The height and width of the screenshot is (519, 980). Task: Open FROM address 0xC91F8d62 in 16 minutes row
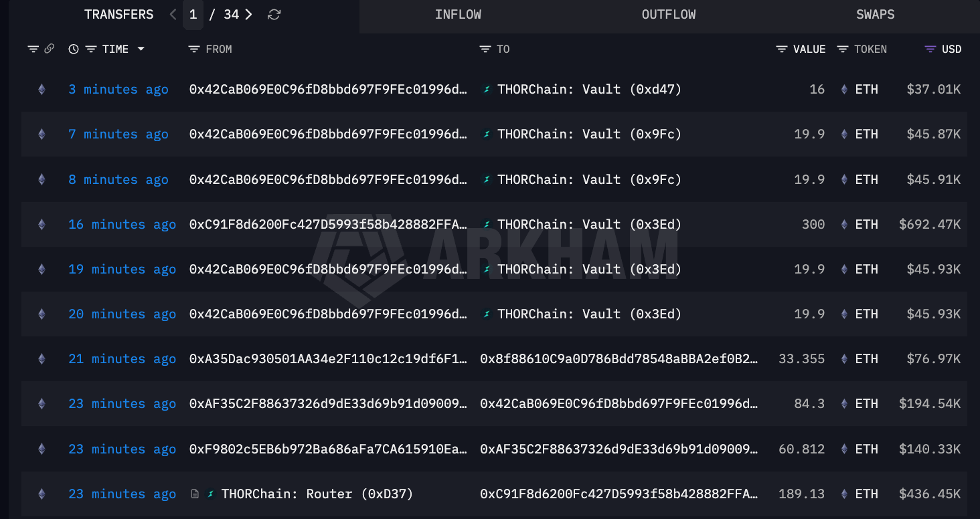(329, 225)
